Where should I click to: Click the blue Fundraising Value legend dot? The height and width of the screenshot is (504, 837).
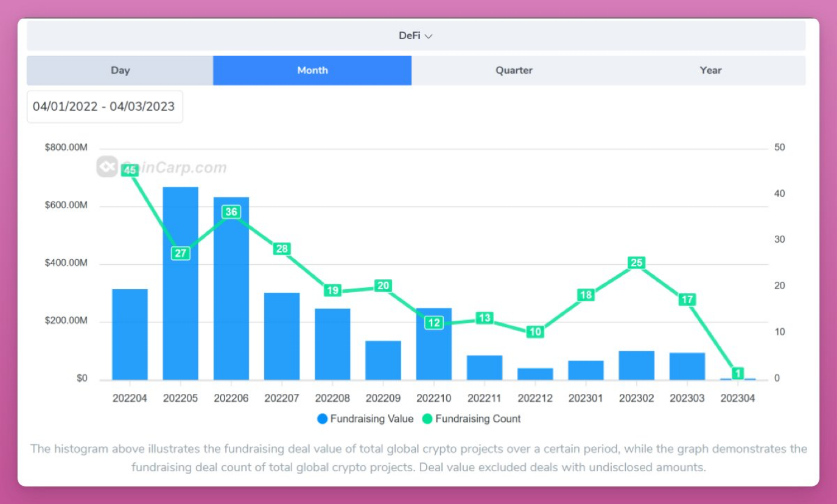click(x=323, y=419)
